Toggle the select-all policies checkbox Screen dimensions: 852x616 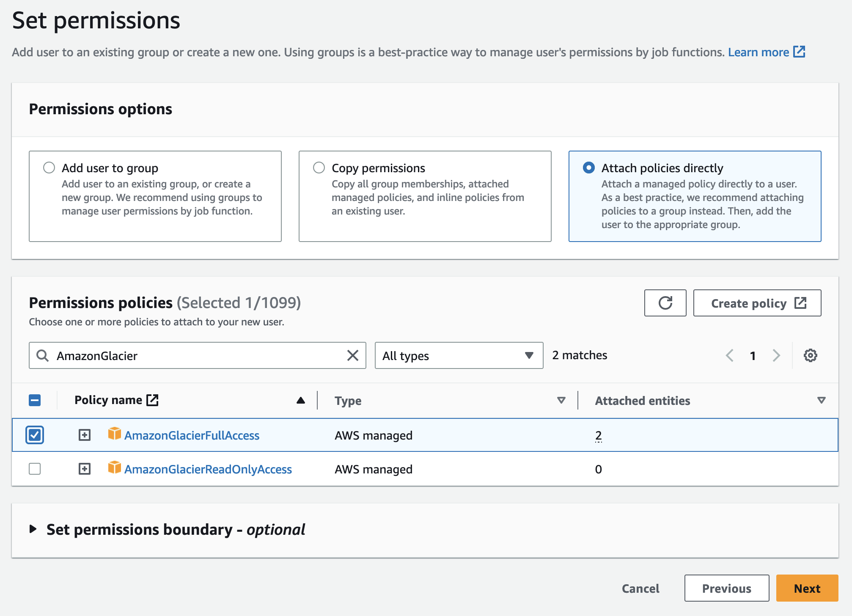click(35, 400)
